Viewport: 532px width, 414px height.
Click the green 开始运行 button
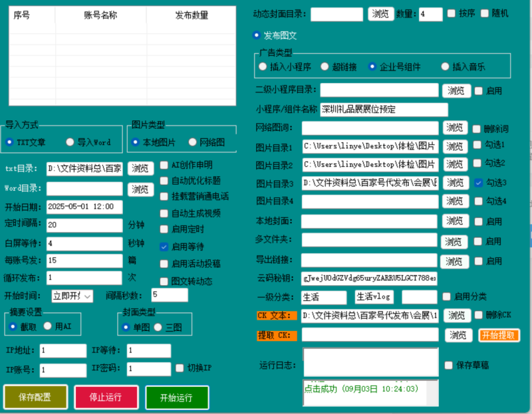(176, 397)
